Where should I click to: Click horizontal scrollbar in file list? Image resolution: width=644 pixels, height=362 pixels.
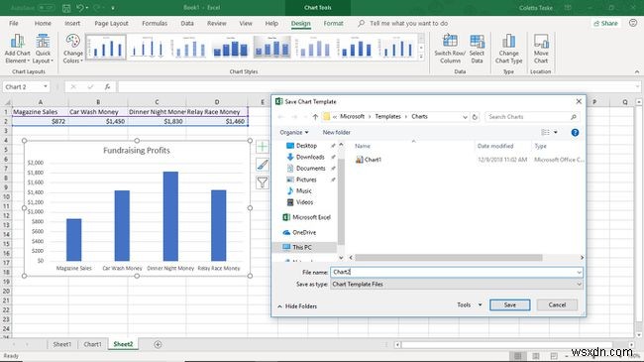click(449, 258)
